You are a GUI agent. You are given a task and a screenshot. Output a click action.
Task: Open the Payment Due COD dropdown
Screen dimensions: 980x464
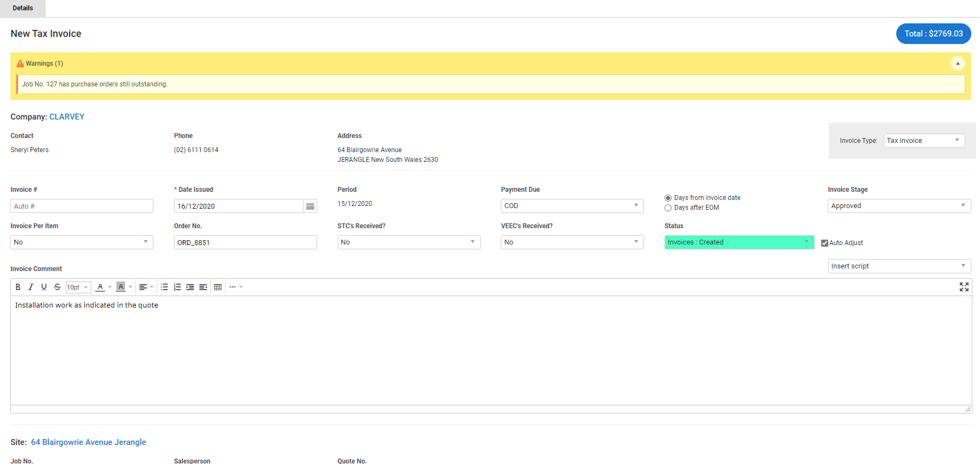click(572, 206)
